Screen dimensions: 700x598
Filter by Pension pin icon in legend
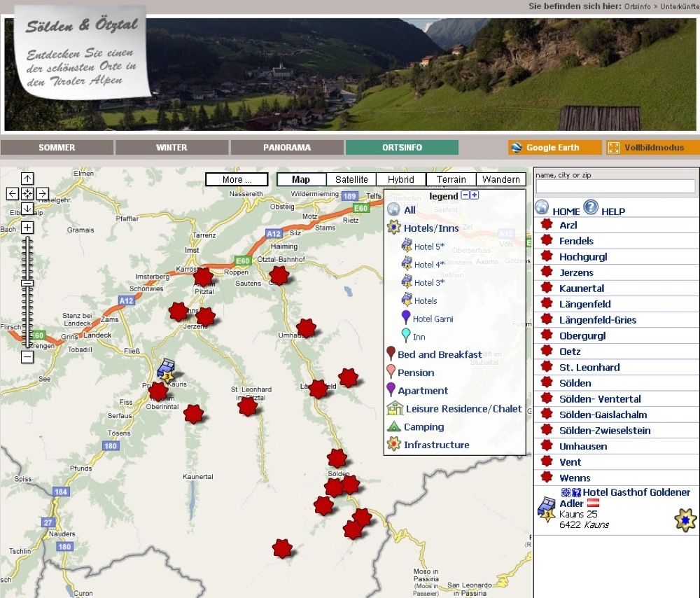[x=391, y=371]
